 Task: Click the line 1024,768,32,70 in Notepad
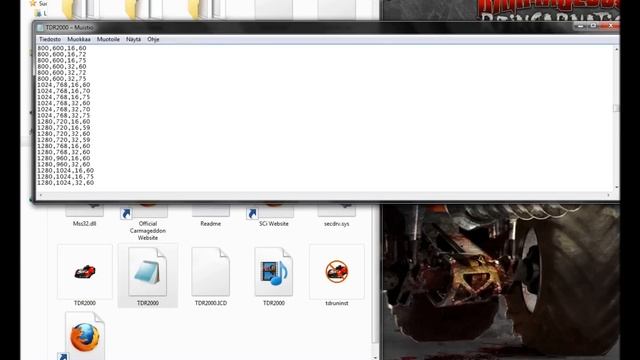coord(64,109)
